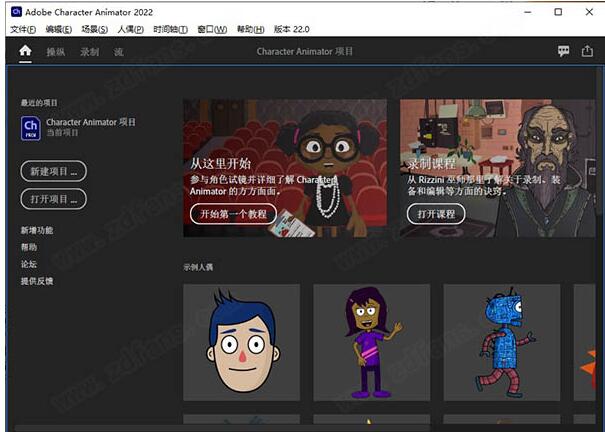Viewport: 605px width, 432px height.
Task: Open the 论坛 link
Action: coord(29,264)
